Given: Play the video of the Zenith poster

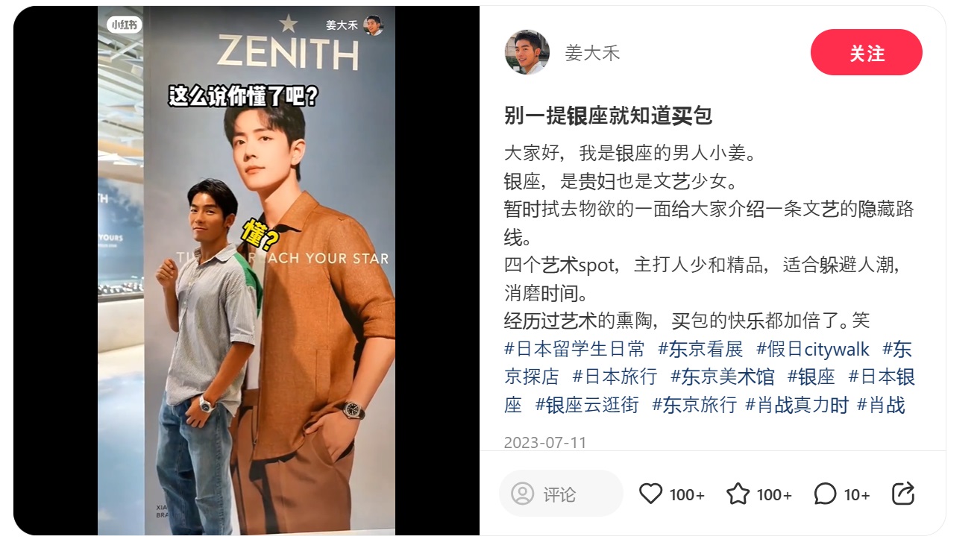Looking at the screenshot, I should pyautogui.click(x=246, y=271).
